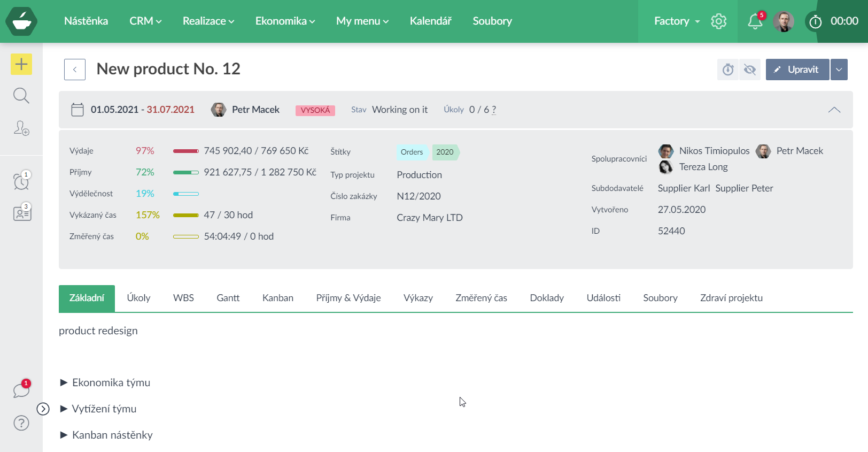Screen dimensions: 868x452
Task: Open the settings gear in top bar
Action: [x=718, y=21]
